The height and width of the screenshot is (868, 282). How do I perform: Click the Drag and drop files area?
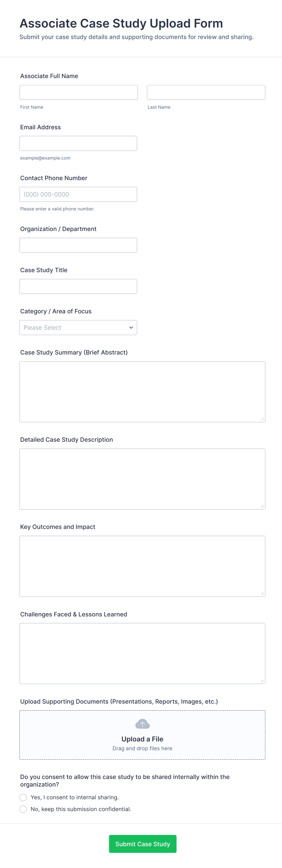point(142,748)
